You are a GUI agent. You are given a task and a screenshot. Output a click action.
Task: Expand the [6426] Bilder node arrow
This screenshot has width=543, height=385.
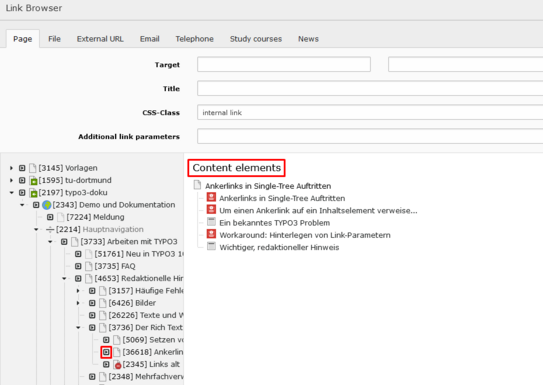point(78,303)
